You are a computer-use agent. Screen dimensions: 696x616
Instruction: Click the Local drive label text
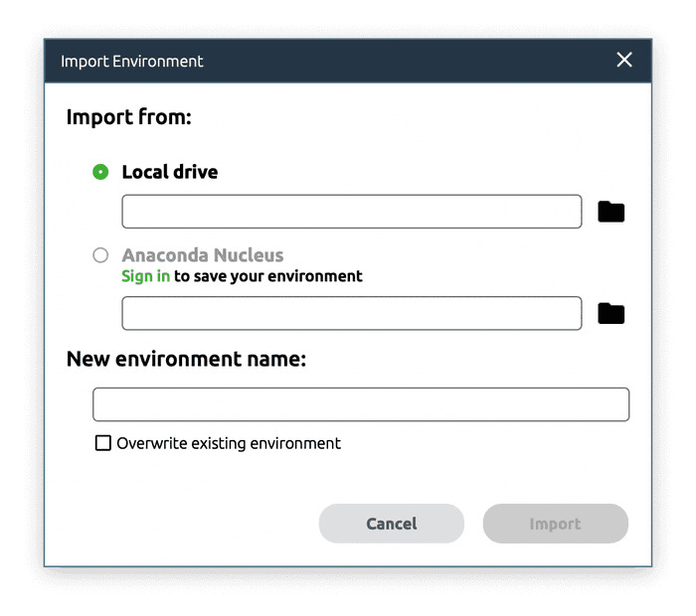(x=169, y=172)
